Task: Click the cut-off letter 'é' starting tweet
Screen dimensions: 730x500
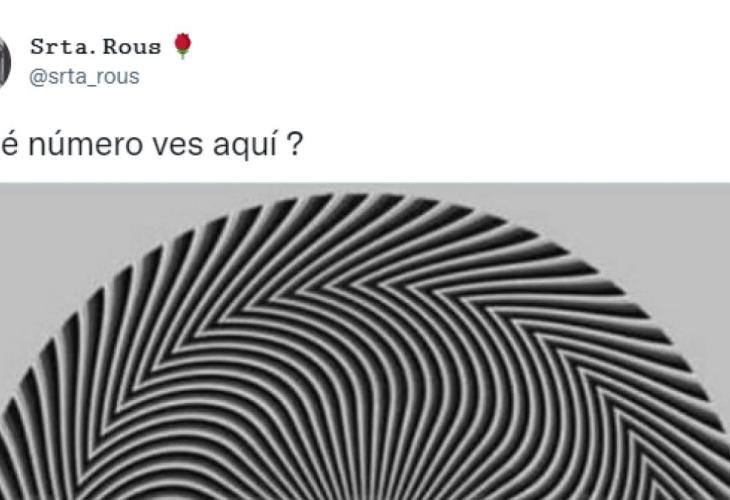Action: pos(9,145)
